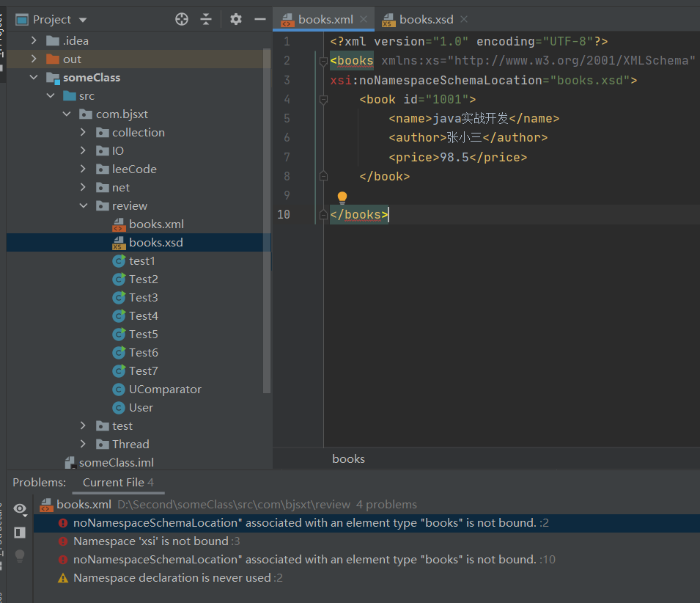Screen dimensions: 700x603
Task: Open the Project view dropdown arrow
Action: coord(83,20)
